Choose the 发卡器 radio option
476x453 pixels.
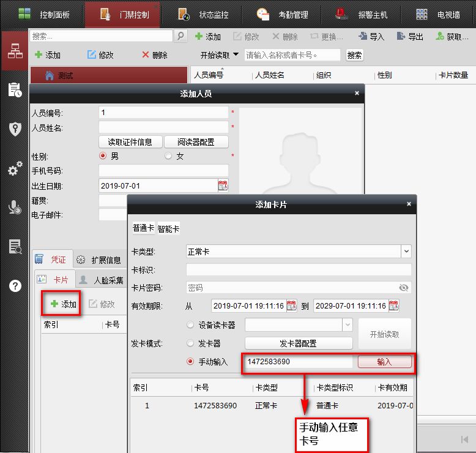pyautogui.click(x=190, y=343)
